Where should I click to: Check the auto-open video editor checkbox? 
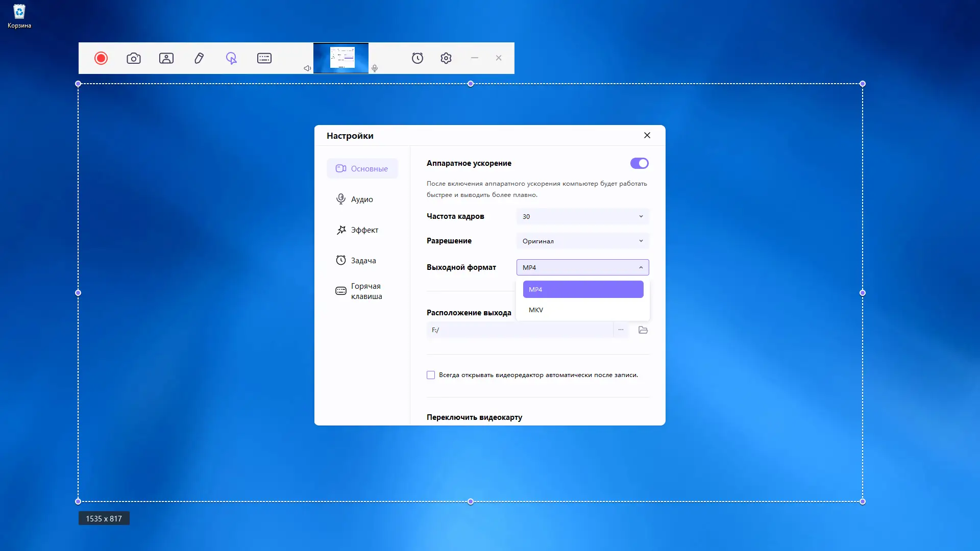pyautogui.click(x=431, y=375)
